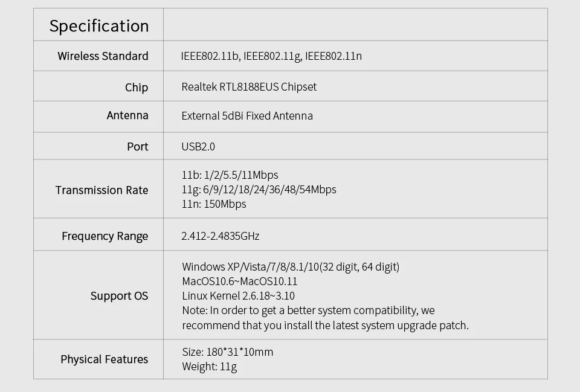Select the Antenna row label
The height and width of the screenshot is (392, 580).
(x=127, y=115)
